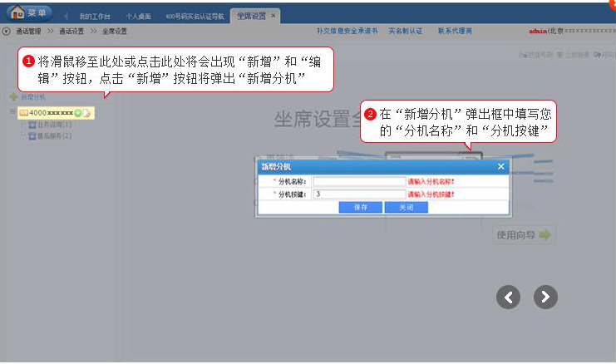This screenshot has height=364, width=616.
Task: Click the home 菜单 button
Action: 30,12
